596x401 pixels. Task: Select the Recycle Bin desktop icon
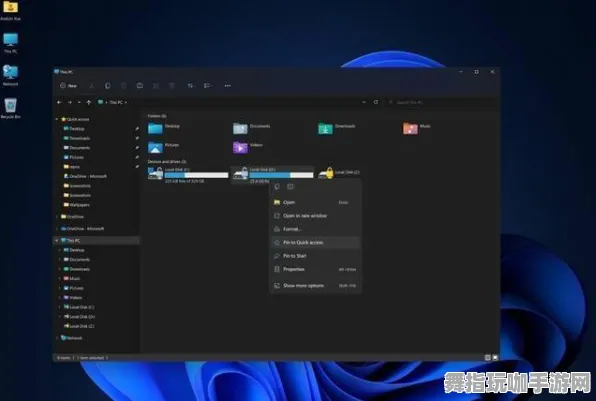pos(10,108)
